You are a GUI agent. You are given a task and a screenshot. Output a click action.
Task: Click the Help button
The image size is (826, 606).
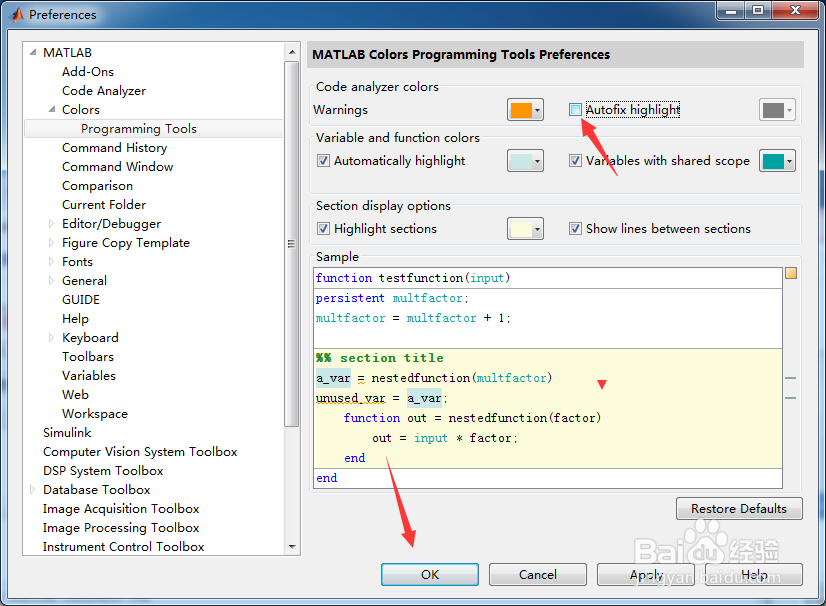coord(754,574)
